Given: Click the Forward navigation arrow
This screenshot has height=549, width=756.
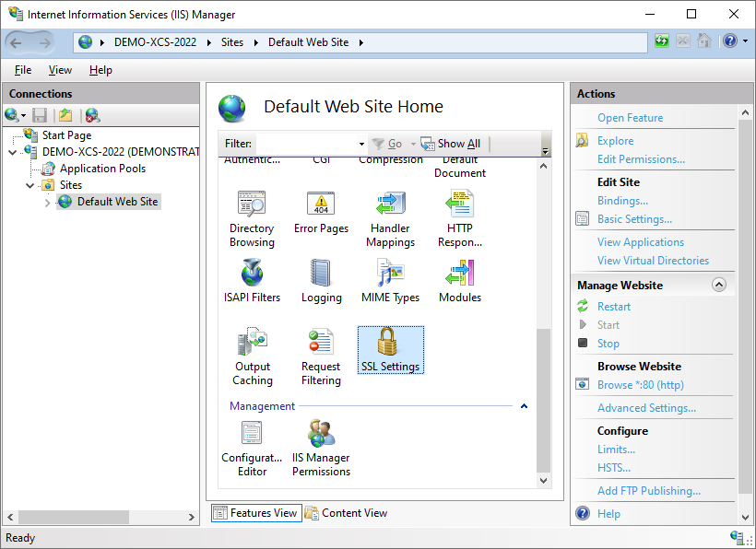Looking at the screenshot, I should 45,43.
